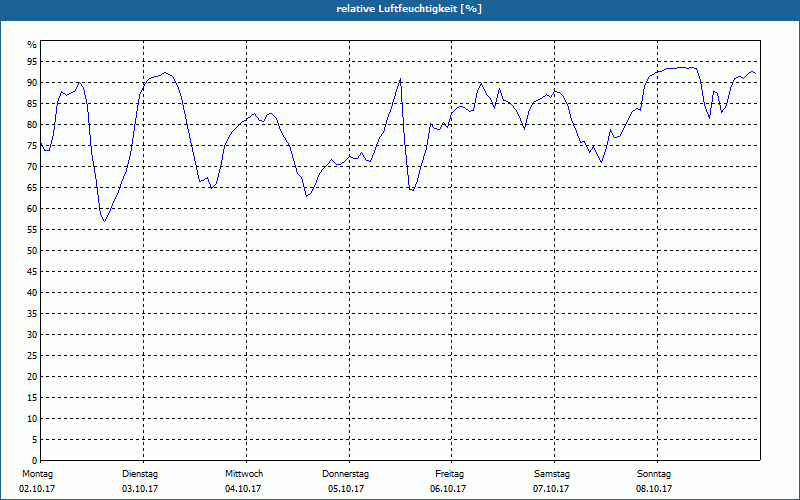This screenshot has height=500, width=800.
Task: Select the 'Samstag' day label
Action: coord(552,474)
